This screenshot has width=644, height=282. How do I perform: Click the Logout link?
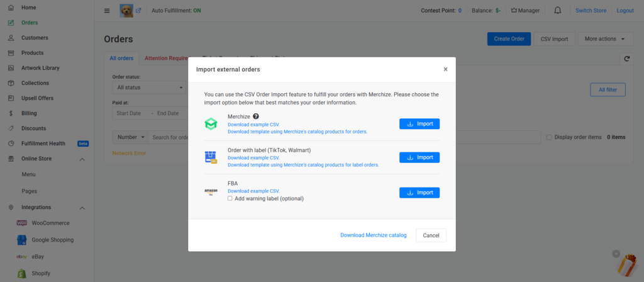tap(625, 11)
